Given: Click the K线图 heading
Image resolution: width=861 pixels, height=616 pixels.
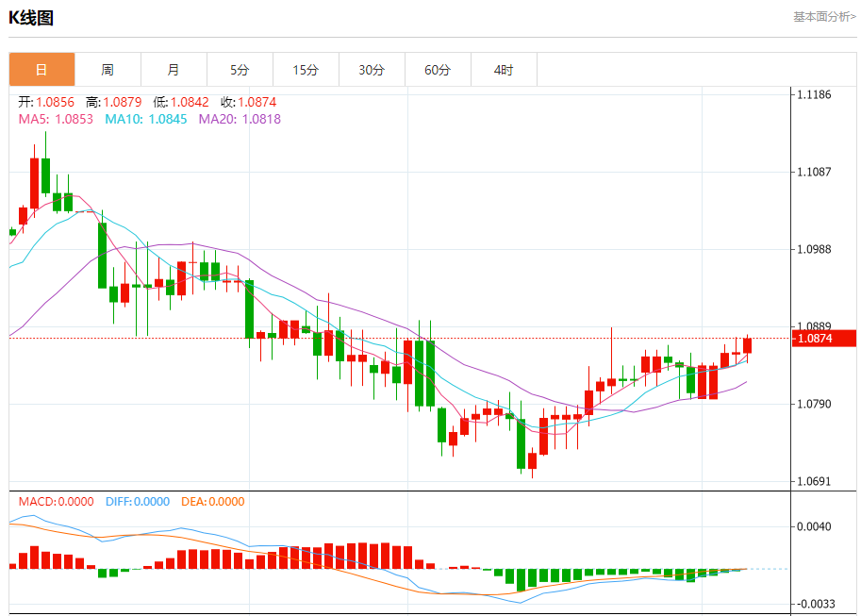Looking at the screenshot, I should pos(31,18).
